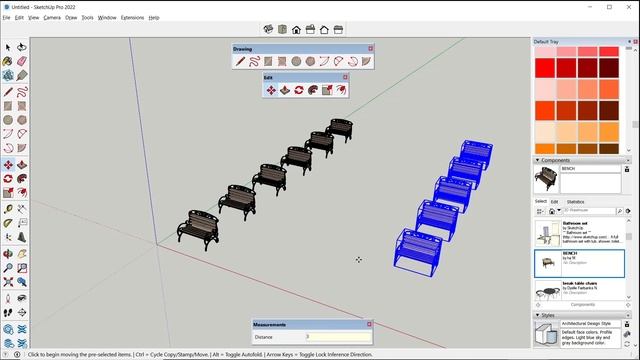640x360 pixels.
Task: Click the forward arrow below components list
Action: pyautogui.click(x=628, y=305)
